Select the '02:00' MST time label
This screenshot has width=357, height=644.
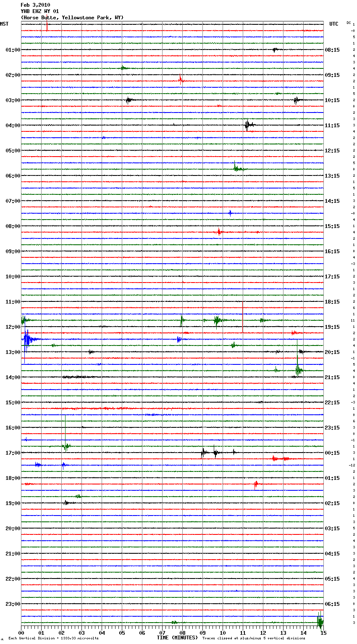pos(13,75)
